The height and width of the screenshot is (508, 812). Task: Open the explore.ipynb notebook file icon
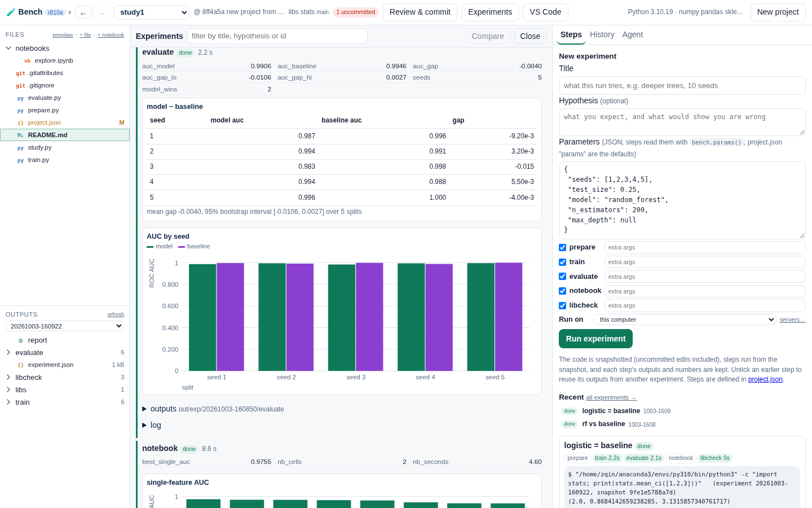pos(27,61)
